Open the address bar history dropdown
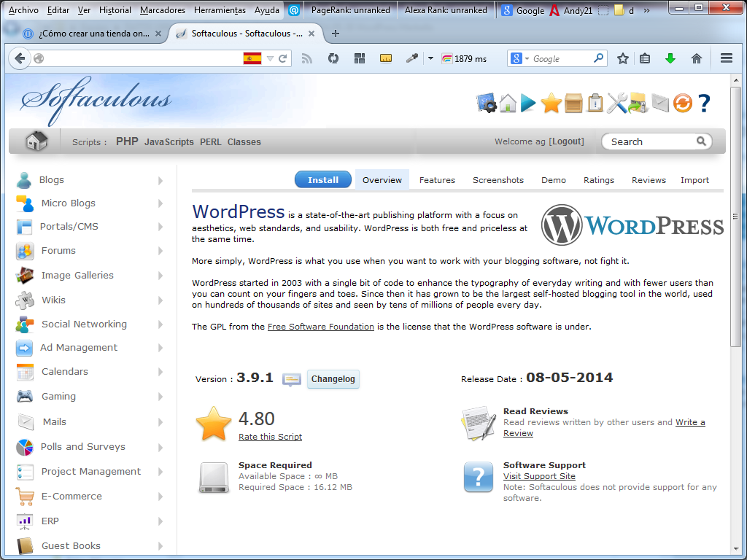This screenshot has height=560, width=747. 270,58
